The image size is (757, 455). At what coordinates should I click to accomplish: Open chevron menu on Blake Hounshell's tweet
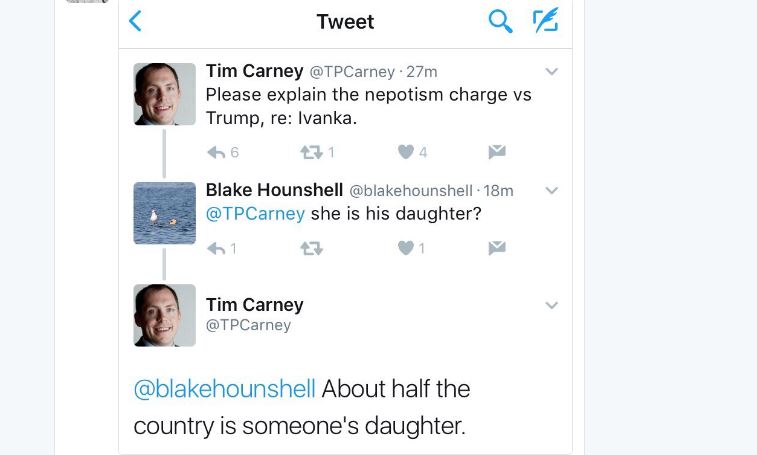coord(551,190)
